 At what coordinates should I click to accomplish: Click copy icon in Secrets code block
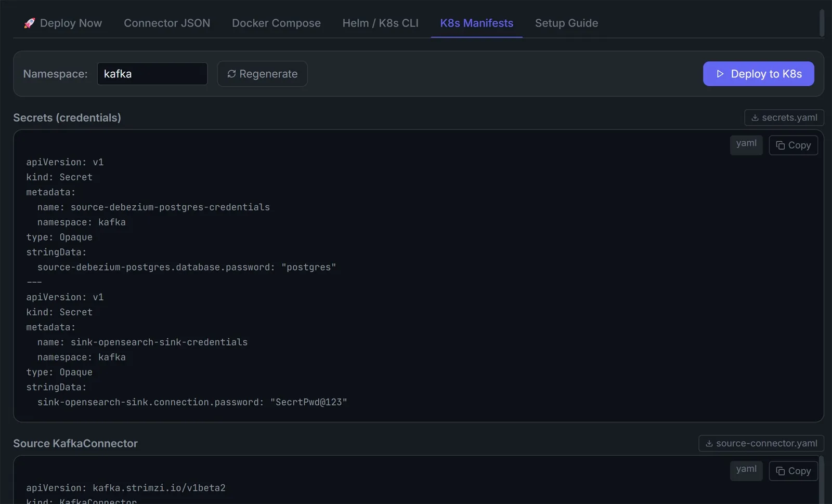pyautogui.click(x=780, y=145)
